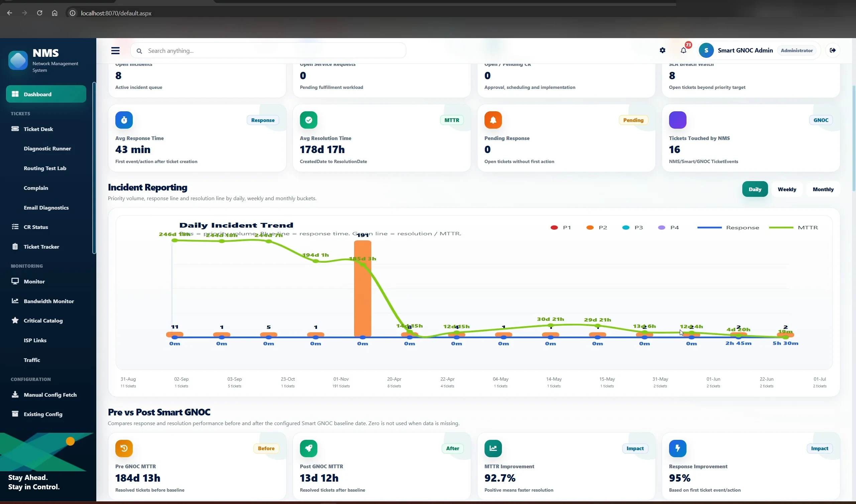
Task: Click the Post GNOC MTTR rocket icon
Action: pyautogui.click(x=308, y=448)
